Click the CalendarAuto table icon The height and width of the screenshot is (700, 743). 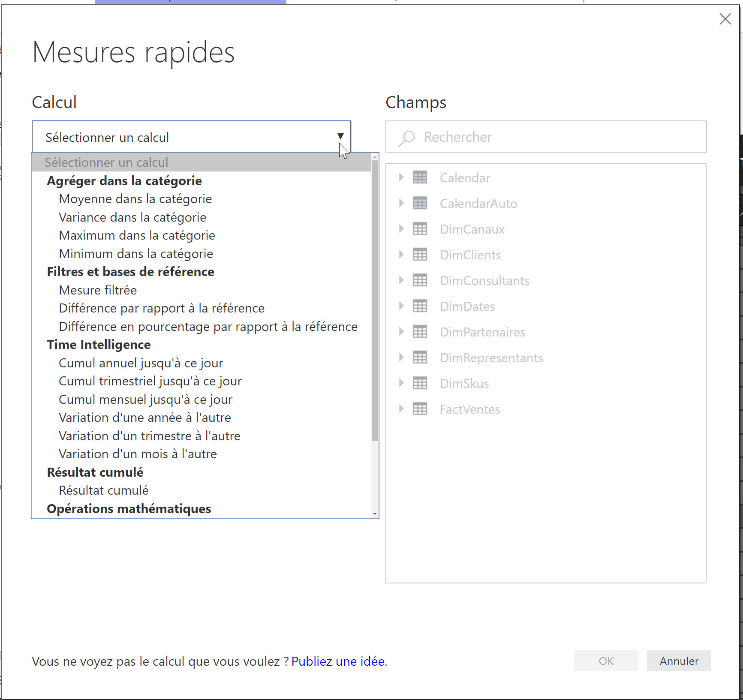pyautogui.click(x=420, y=204)
